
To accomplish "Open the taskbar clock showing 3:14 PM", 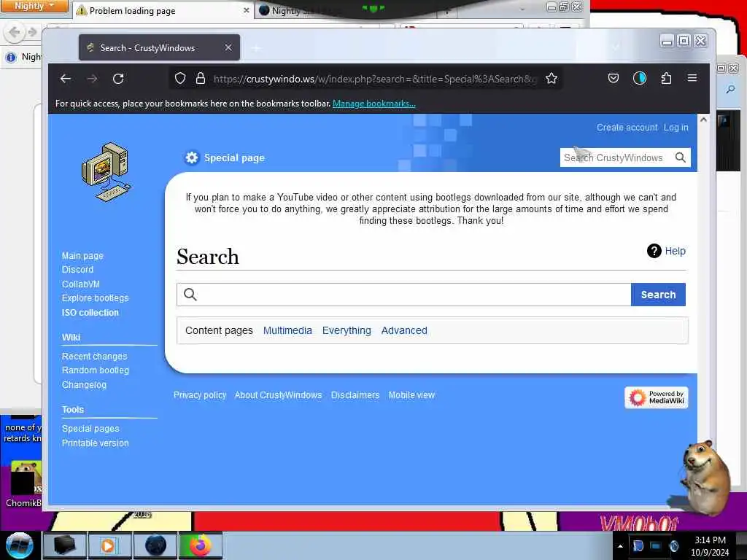I will pyautogui.click(x=711, y=546).
